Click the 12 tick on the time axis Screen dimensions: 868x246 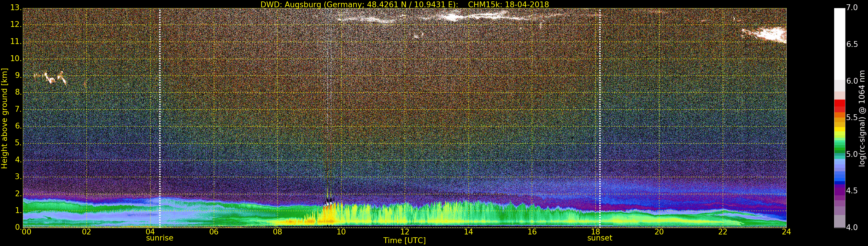pos(405,232)
